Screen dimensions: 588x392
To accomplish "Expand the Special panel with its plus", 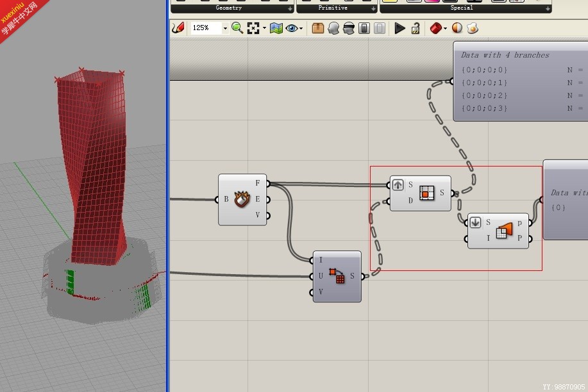I will click(548, 8).
